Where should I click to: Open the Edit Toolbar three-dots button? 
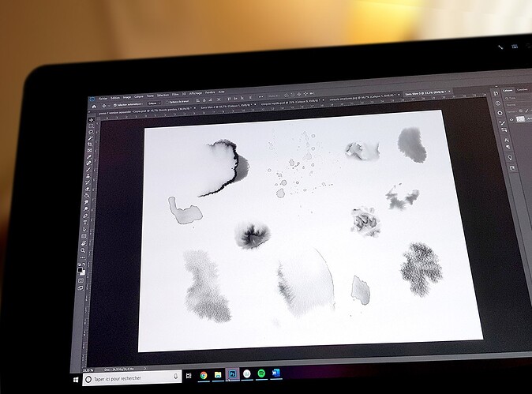point(82,257)
